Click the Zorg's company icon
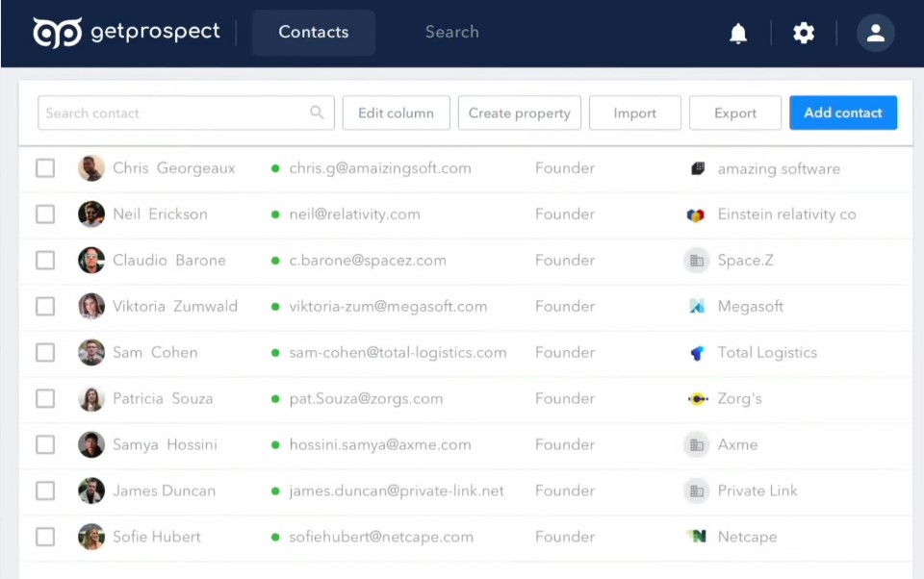924x579 pixels. [696, 398]
